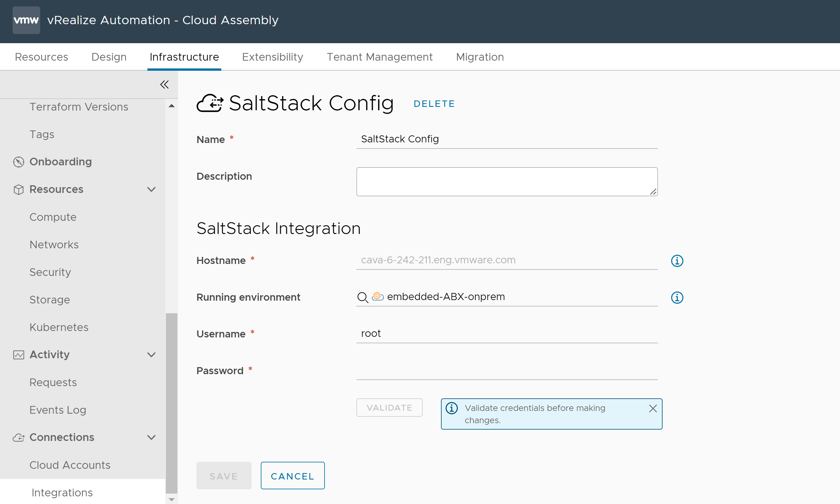Click the info icon next to Running environment

click(x=678, y=297)
